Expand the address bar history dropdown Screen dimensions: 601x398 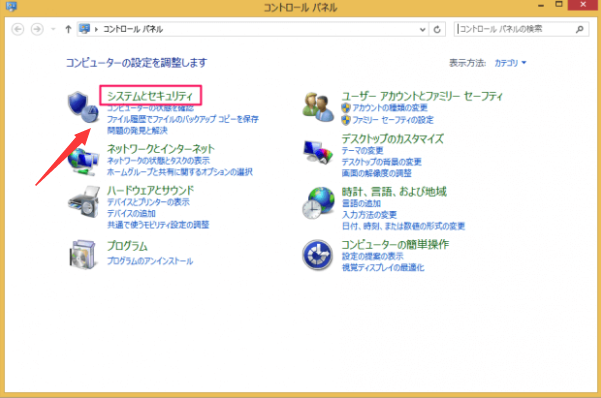(422, 29)
